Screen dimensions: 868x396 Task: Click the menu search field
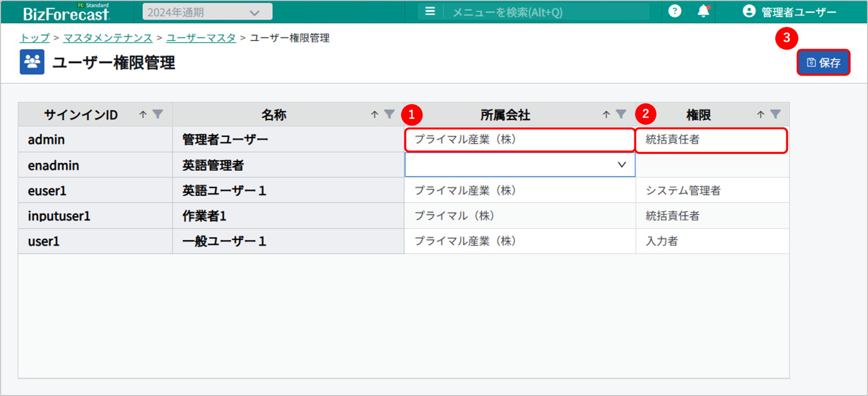click(x=546, y=12)
